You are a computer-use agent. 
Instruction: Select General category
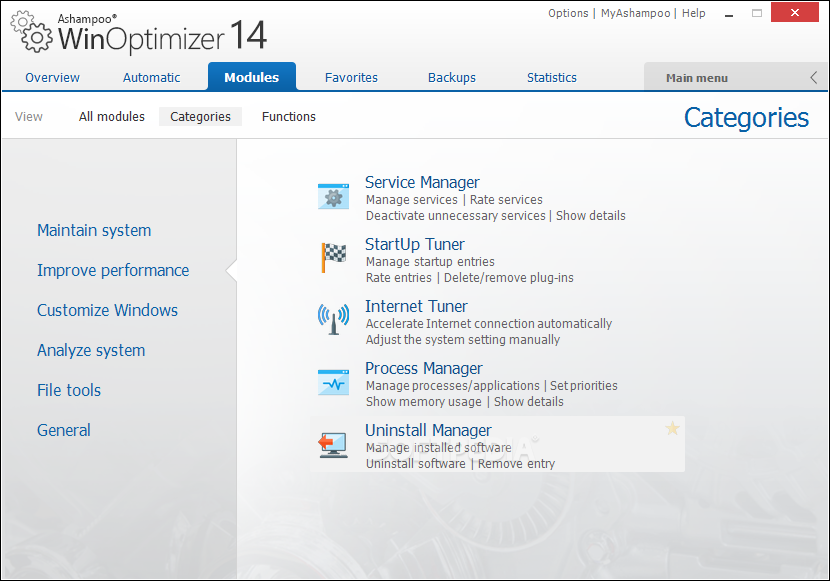(64, 430)
